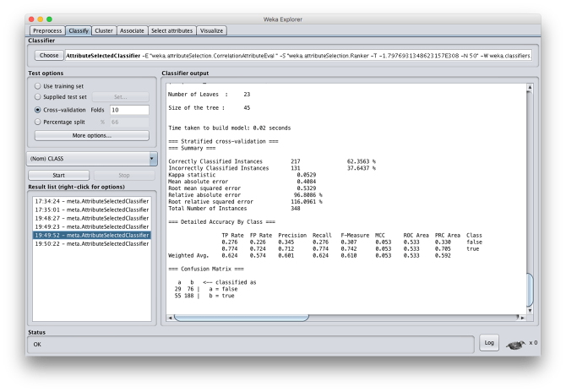Screen dimensions: 566x392
Task: Select the Use training set option
Action: click(37, 85)
